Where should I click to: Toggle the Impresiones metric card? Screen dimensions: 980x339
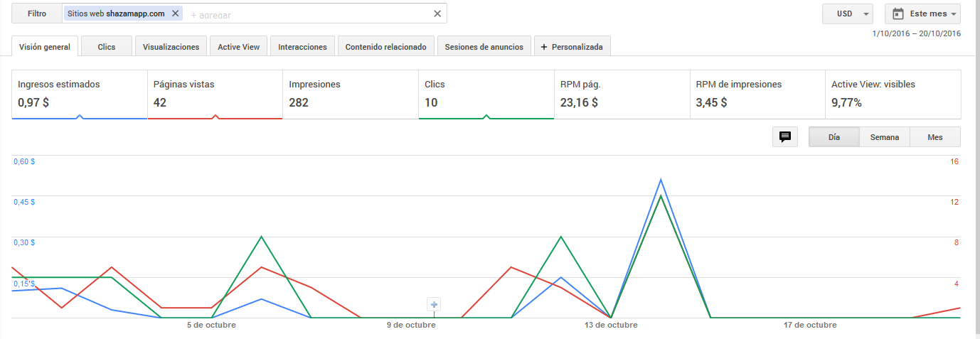(x=351, y=94)
